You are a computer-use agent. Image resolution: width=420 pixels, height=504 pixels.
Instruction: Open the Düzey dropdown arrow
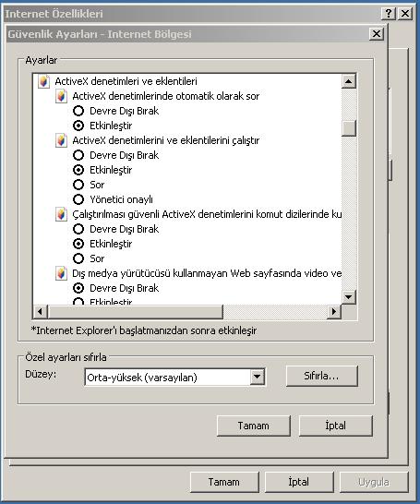coord(258,377)
